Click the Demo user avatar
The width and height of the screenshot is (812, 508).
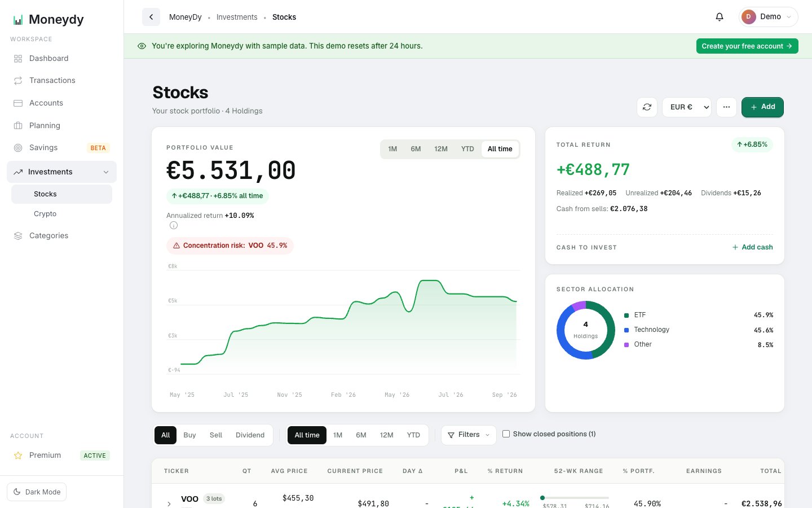(748, 17)
